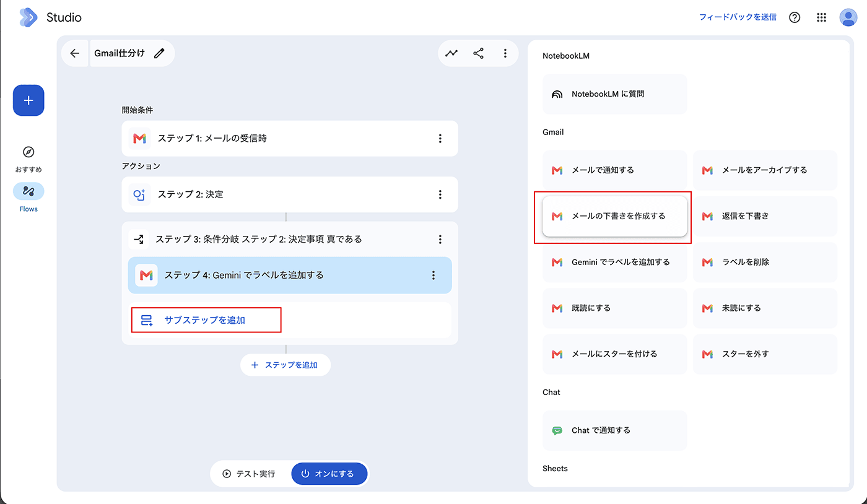Choose Chat で通知する action

click(615, 430)
